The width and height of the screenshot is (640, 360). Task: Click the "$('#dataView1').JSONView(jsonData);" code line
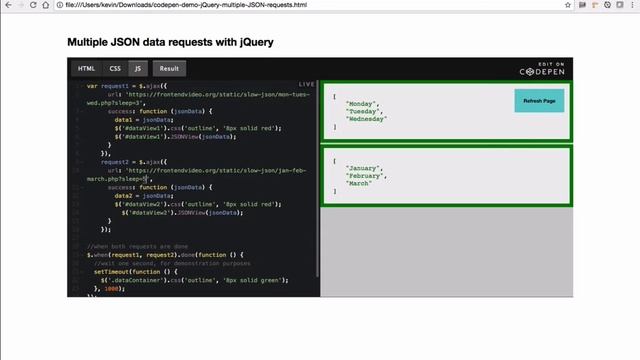coord(176,137)
